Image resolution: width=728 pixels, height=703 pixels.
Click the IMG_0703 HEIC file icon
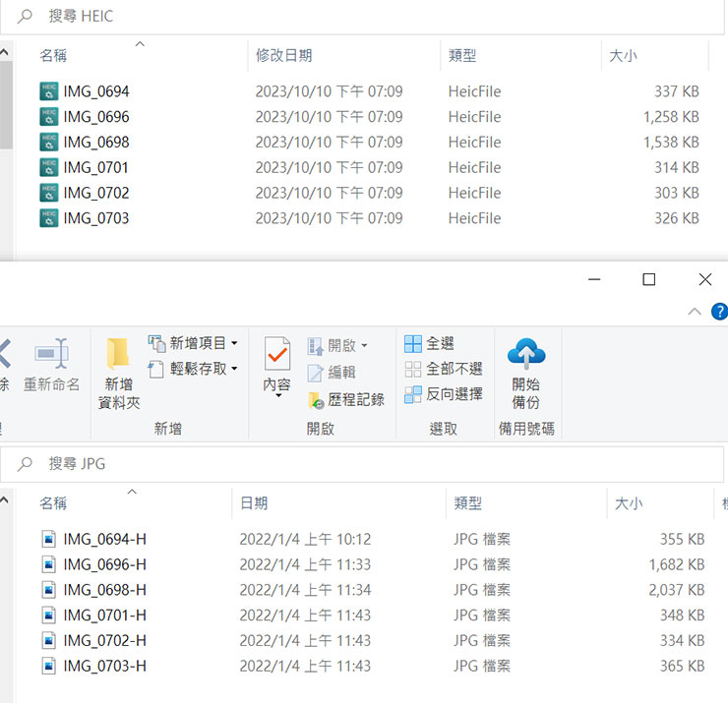tap(49, 218)
